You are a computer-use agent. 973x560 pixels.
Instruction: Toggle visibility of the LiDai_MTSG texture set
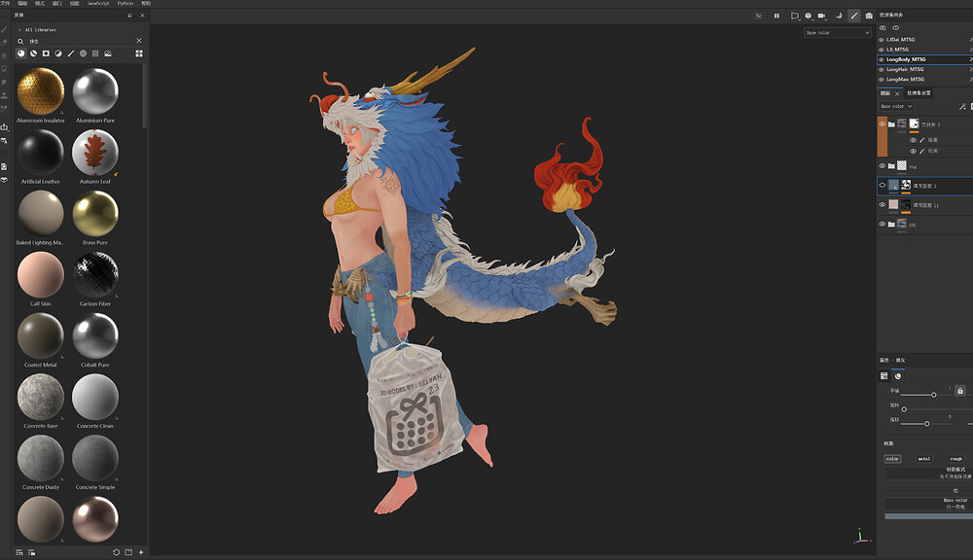[882, 40]
